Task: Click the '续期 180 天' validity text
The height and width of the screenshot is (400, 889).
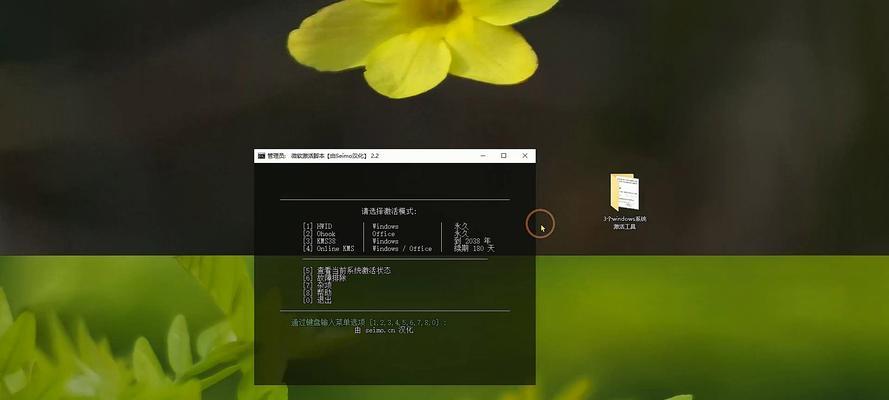Action: point(475,249)
